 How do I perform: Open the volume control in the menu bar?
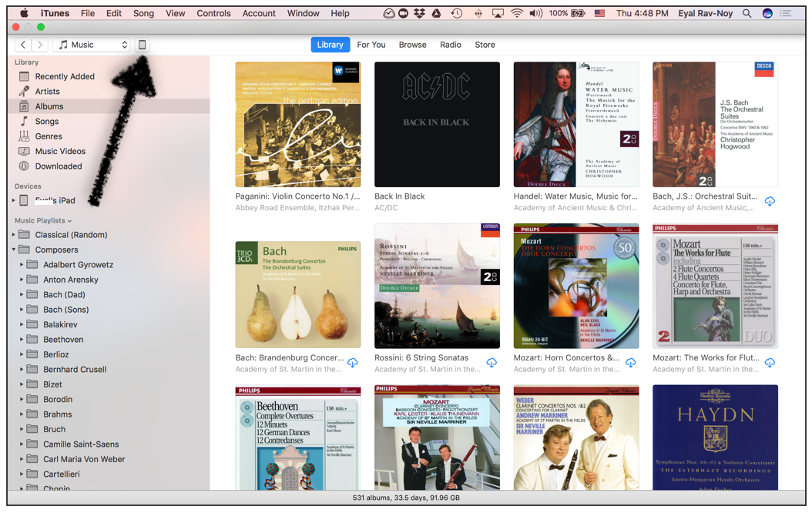point(535,13)
